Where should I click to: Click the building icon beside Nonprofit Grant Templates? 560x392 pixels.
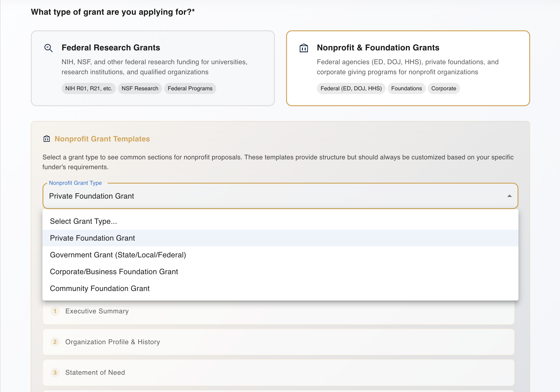click(47, 139)
